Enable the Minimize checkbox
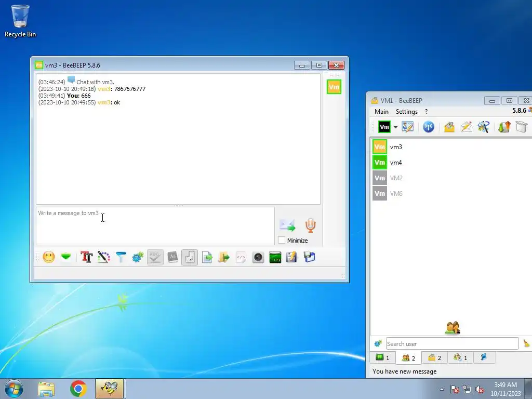532x399 pixels. click(282, 240)
